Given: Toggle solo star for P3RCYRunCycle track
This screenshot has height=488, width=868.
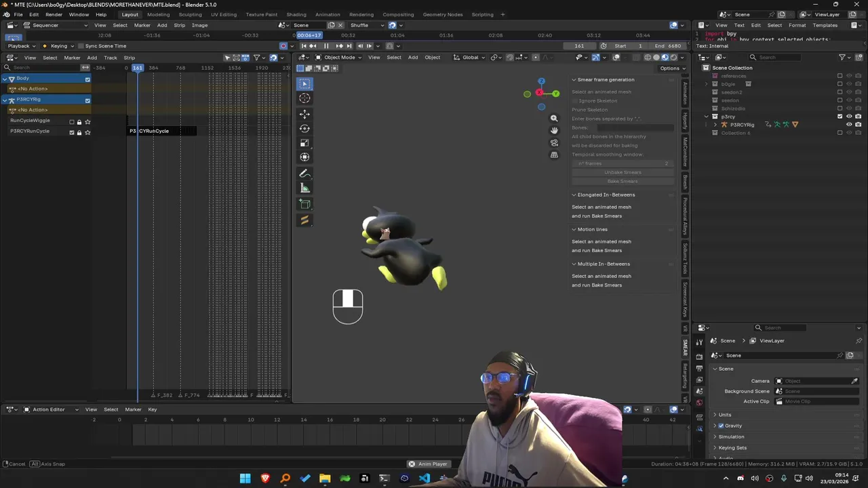Looking at the screenshot, I should pyautogui.click(x=87, y=132).
